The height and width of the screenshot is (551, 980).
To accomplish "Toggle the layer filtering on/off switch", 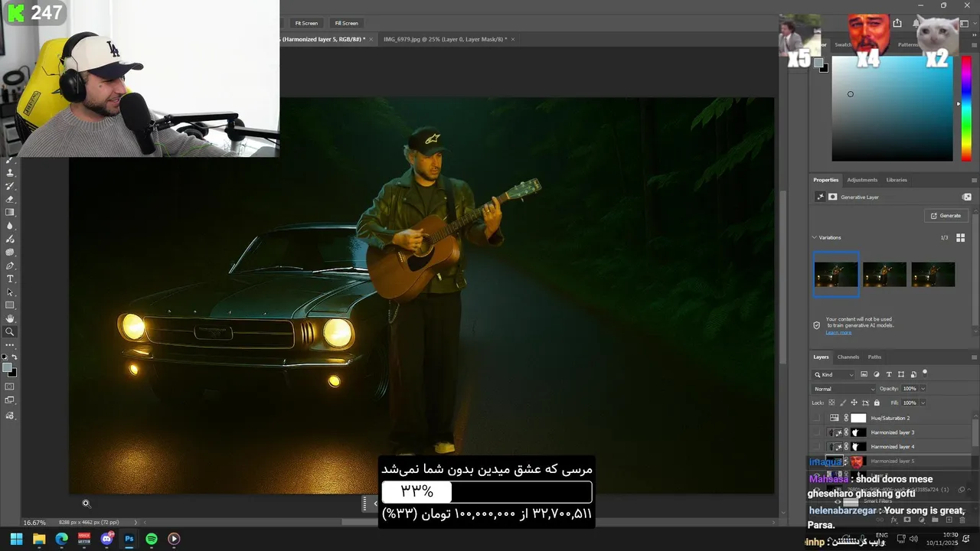I will [x=925, y=373].
